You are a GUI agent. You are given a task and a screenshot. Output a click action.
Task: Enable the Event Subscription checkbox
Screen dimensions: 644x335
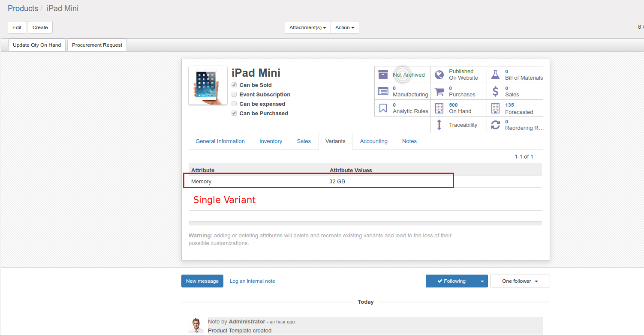pos(234,94)
